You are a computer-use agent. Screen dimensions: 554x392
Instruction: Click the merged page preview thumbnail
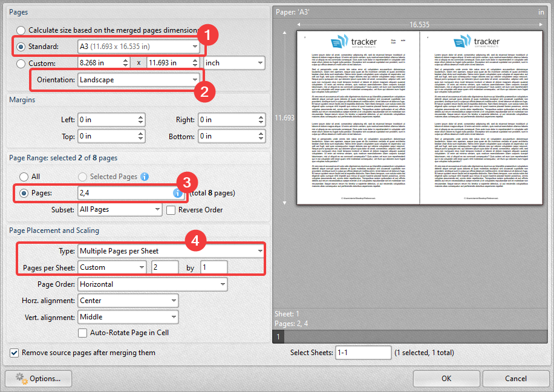click(x=419, y=119)
